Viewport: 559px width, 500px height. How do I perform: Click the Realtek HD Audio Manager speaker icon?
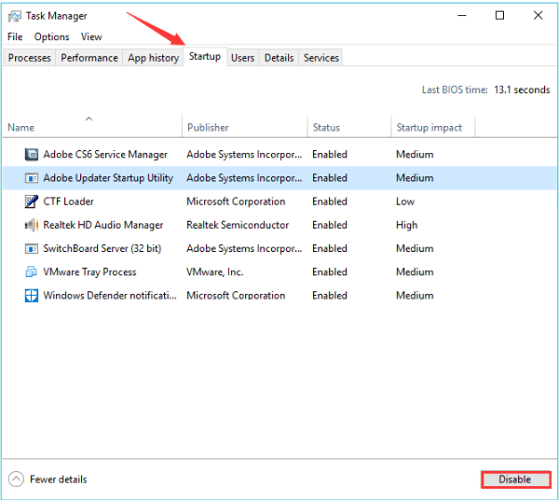(31, 225)
